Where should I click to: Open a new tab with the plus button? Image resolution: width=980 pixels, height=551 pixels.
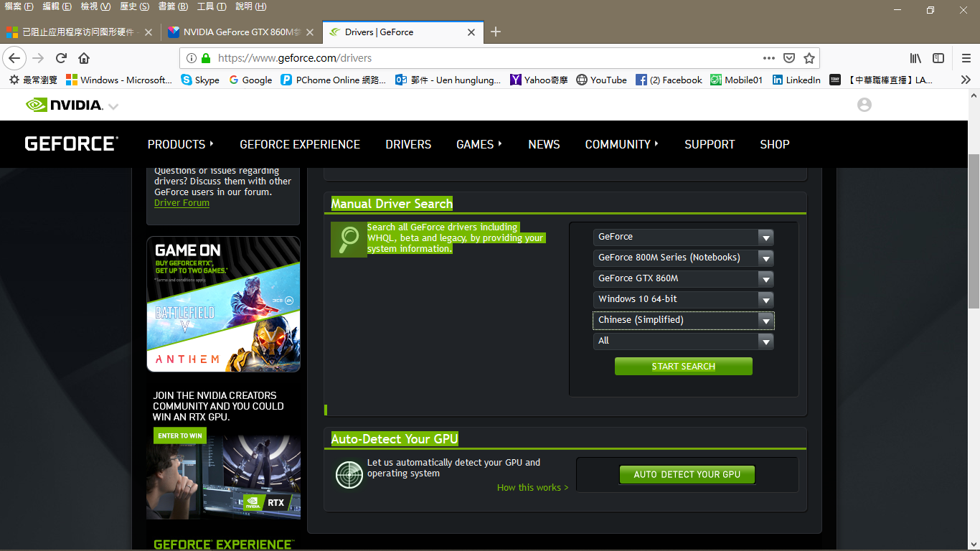pos(495,32)
